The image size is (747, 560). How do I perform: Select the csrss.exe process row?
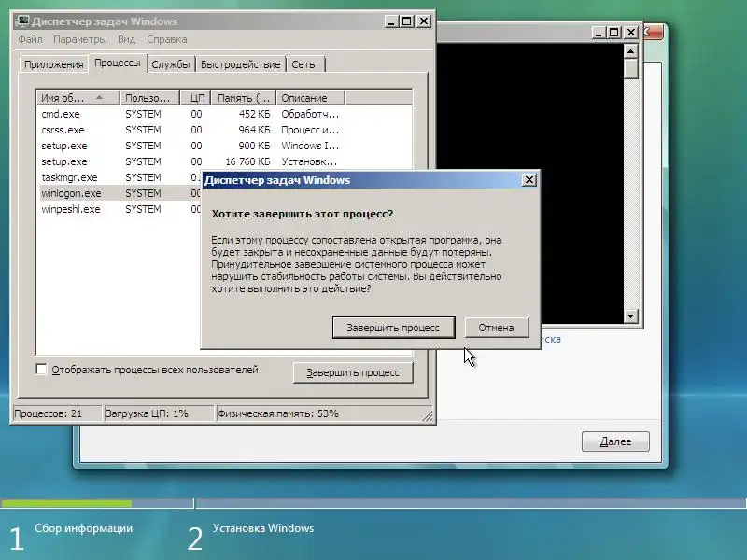coord(224,130)
